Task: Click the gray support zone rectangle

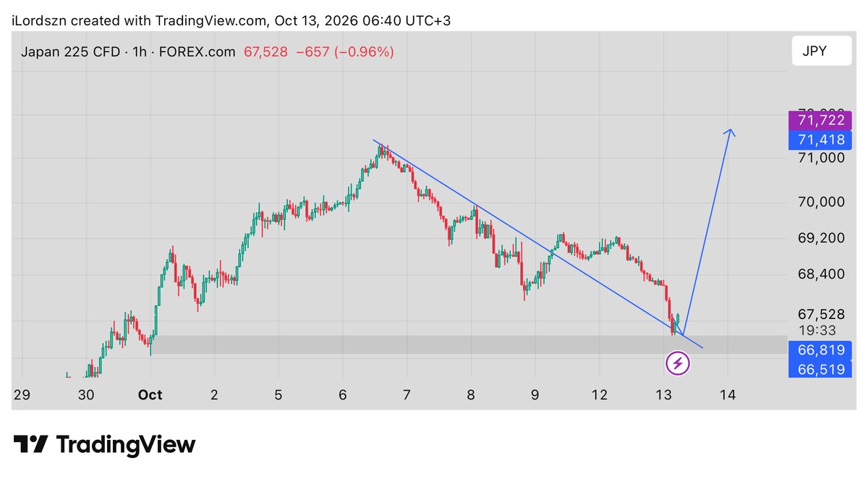Action: 469,344
